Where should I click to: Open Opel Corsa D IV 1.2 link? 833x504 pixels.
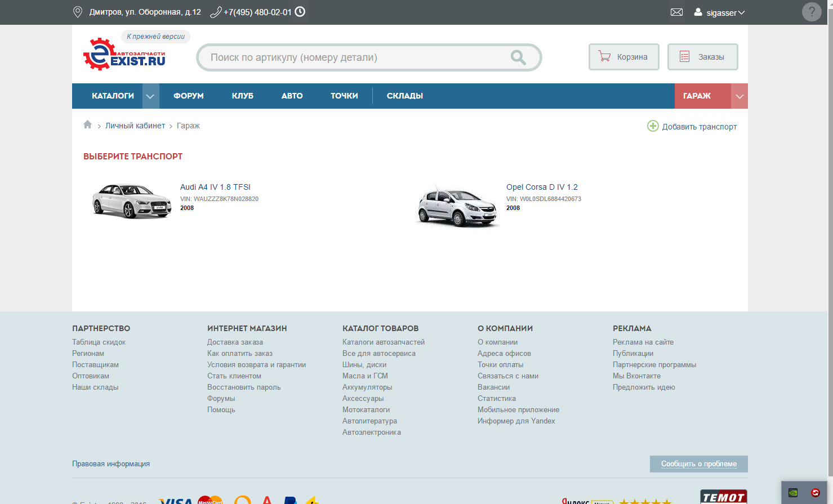click(542, 187)
